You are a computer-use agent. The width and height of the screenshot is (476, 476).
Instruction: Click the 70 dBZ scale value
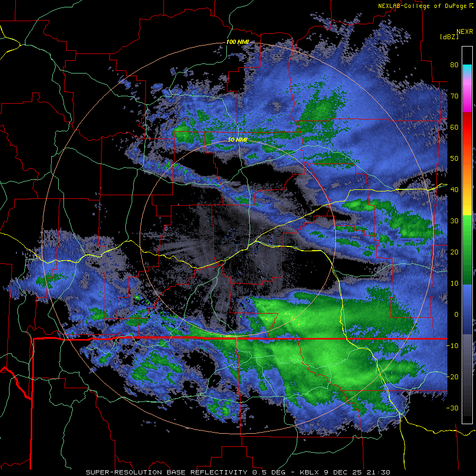coord(454,96)
